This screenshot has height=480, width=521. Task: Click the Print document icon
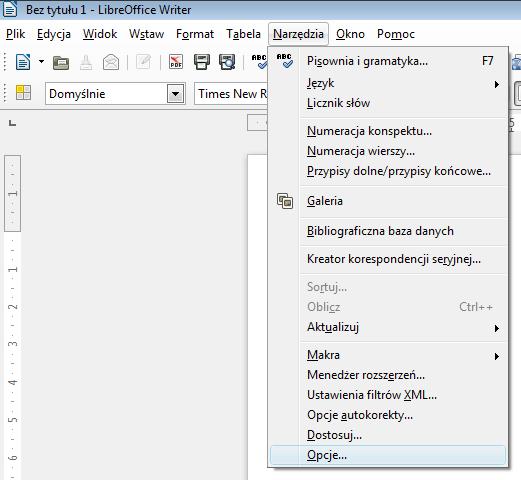pyautogui.click(x=202, y=62)
